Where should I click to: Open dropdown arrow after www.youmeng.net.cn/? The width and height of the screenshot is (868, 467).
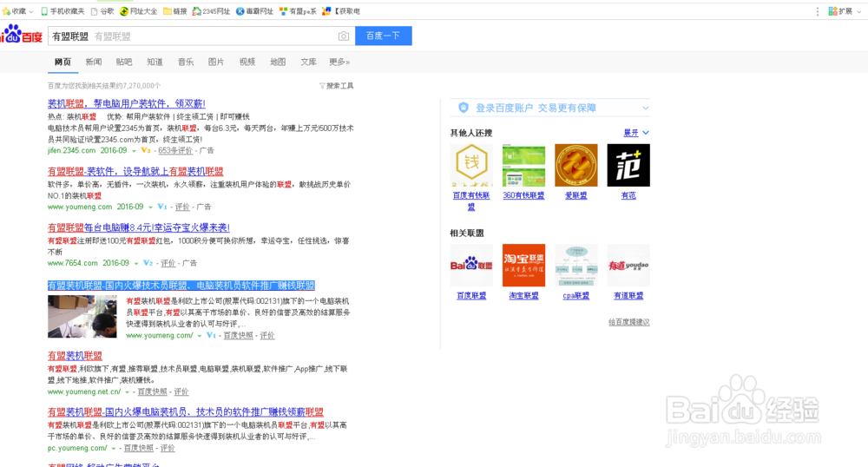click(127, 392)
